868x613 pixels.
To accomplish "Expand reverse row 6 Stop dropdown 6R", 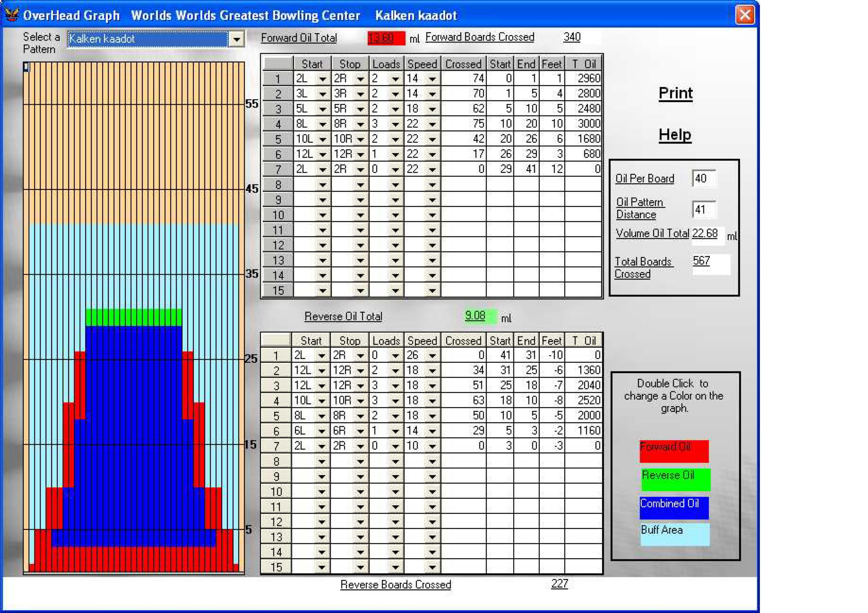I will click(361, 431).
